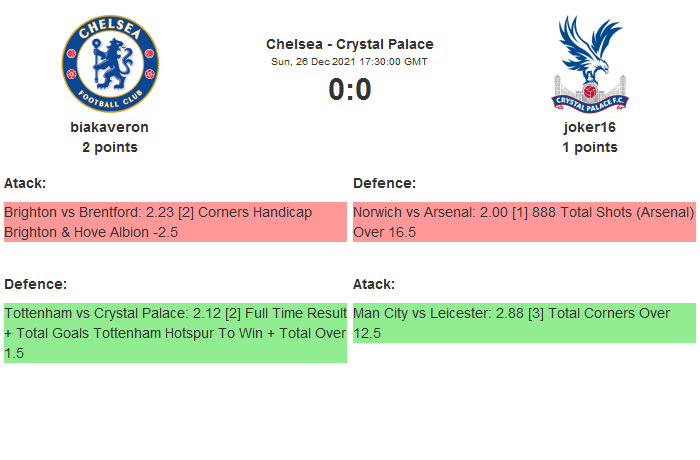This screenshot has width=700, height=460.
Task: Click the Chelsea Football Club crest
Action: [110, 62]
